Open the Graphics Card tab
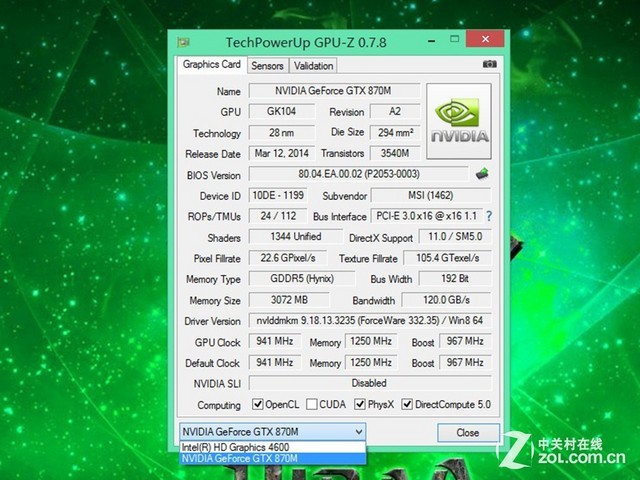 click(212, 64)
